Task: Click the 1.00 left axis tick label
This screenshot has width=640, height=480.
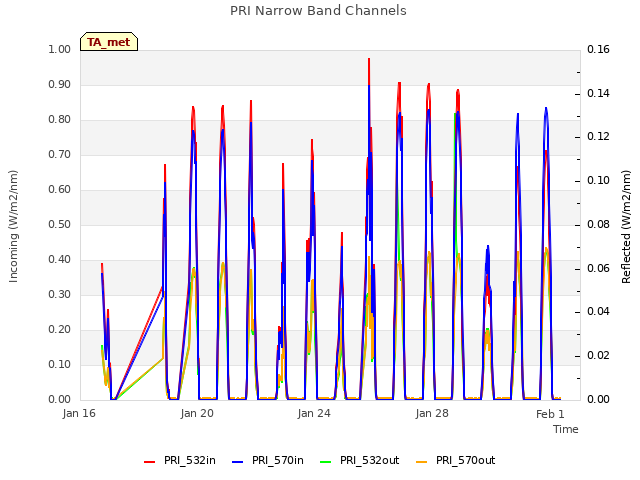Action: click(x=60, y=49)
